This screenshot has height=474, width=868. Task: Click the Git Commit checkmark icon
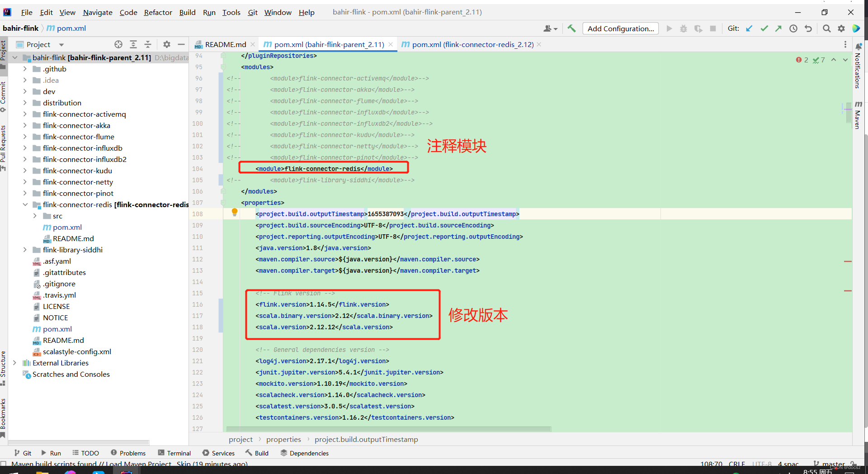click(x=764, y=28)
